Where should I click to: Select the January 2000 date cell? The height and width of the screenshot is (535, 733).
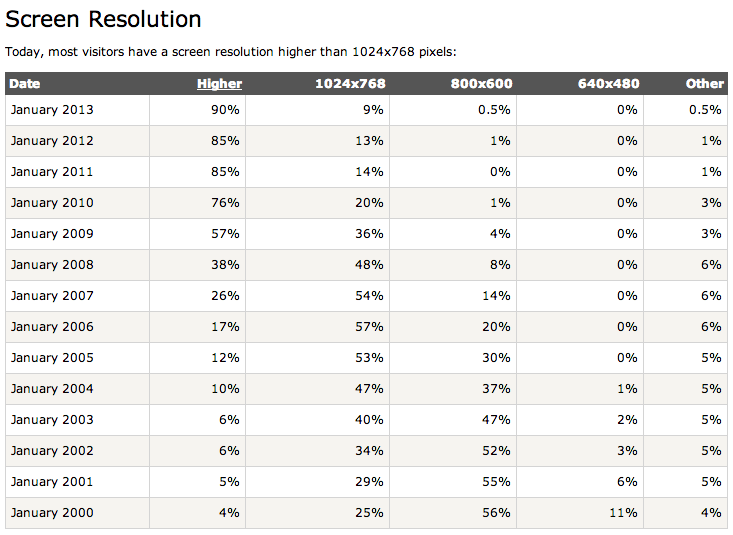(52, 513)
